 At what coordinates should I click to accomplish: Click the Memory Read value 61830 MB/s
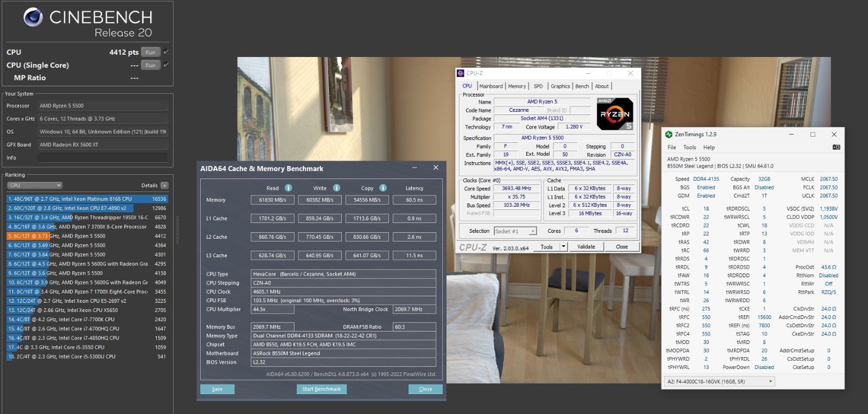272,200
